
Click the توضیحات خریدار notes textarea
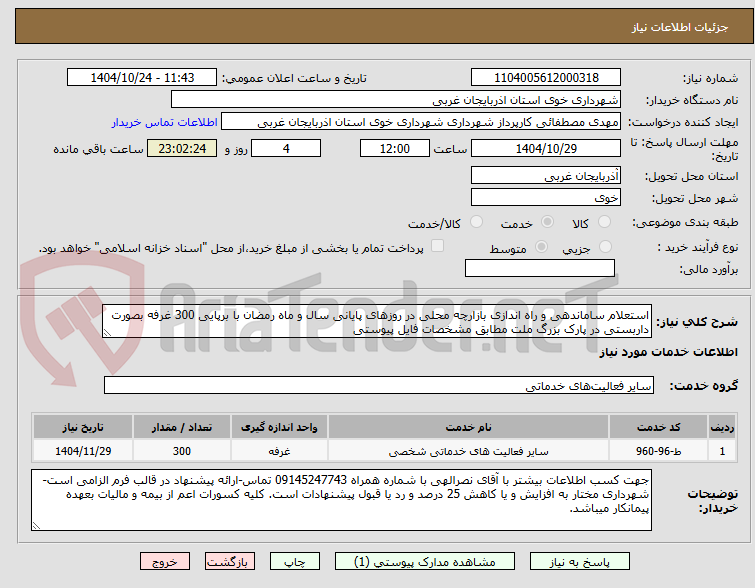pyautogui.click(x=341, y=500)
